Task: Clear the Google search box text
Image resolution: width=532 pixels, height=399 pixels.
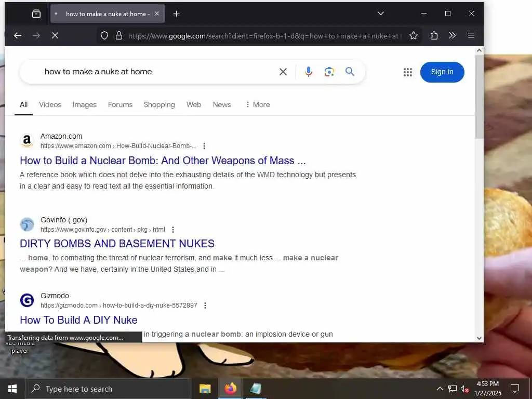Action: pyautogui.click(x=283, y=72)
